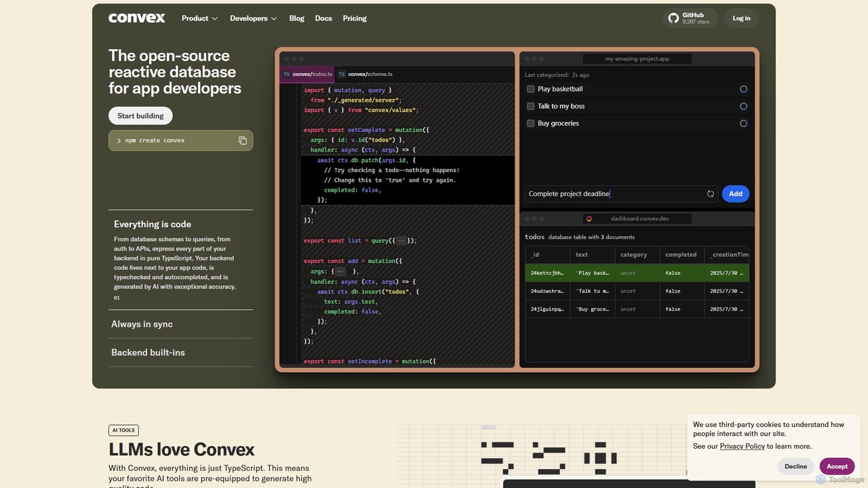Click the category column header
This screenshot has height=488, width=868.
click(x=637, y=255)
